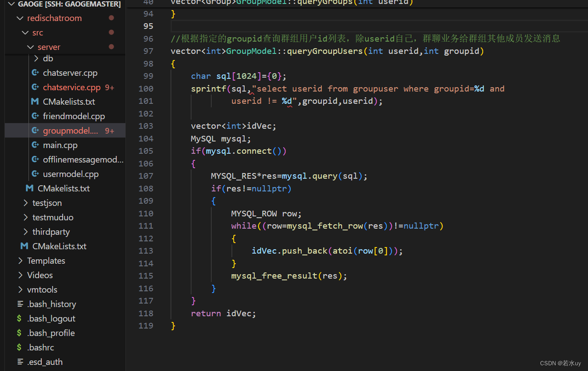Collapse the GAOGE SSH root folder chevron
Screen dimensions: 588x371
[x=11, y=4]
